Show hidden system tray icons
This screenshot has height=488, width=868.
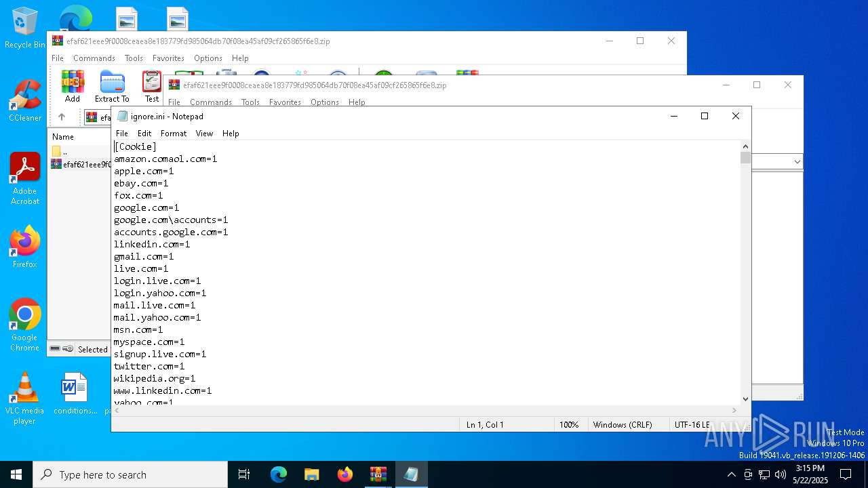click(731, 474)
